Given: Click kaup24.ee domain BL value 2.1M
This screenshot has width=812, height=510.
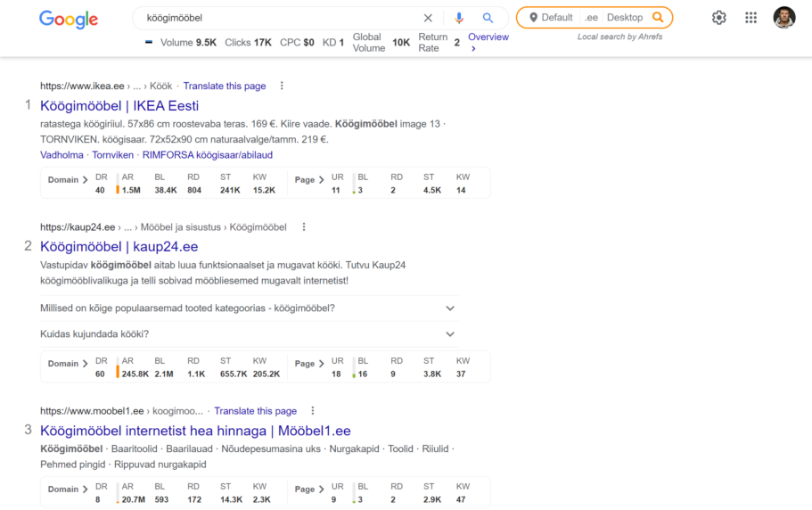Looking at the screenshot, I should tap(164, 374).
